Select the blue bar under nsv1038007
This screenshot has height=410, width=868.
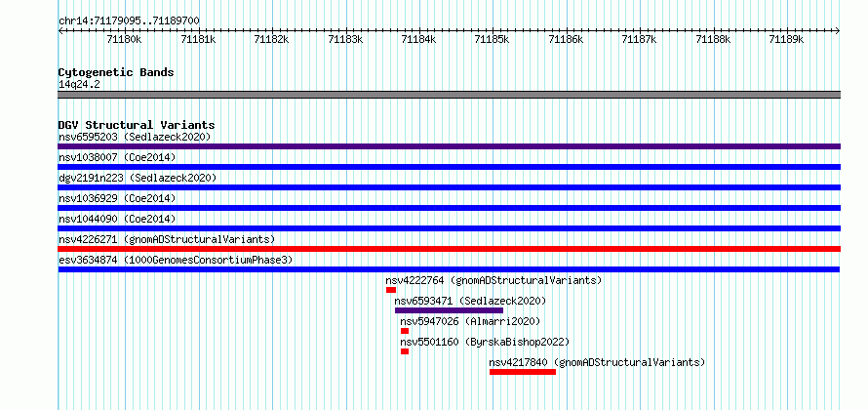pyautogui.click(x=449, y=167)
